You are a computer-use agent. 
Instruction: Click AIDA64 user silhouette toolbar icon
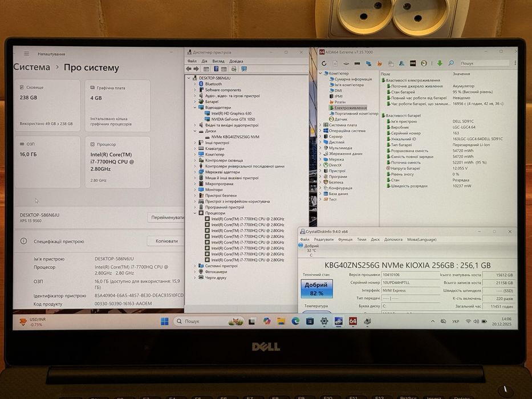coord(402,63)
